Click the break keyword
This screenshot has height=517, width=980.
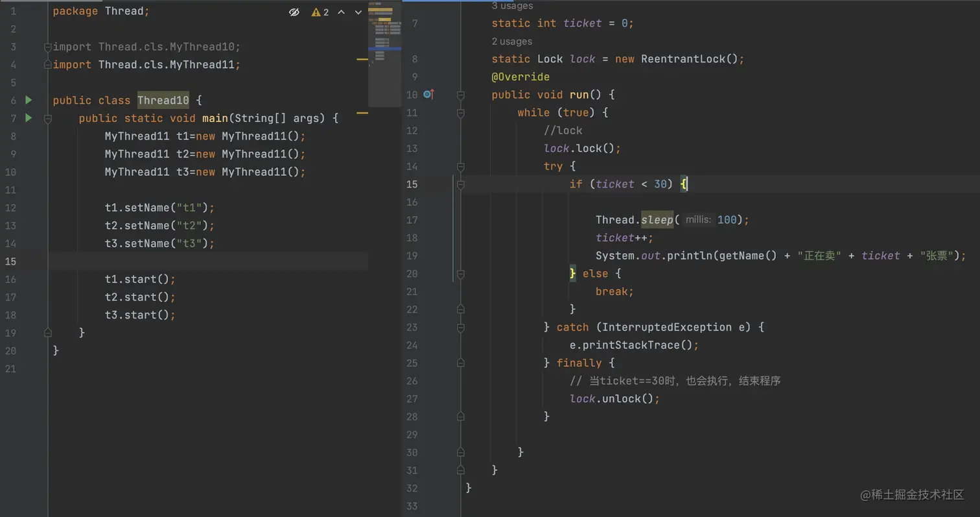pyautogui.click(x=611, y=291)
